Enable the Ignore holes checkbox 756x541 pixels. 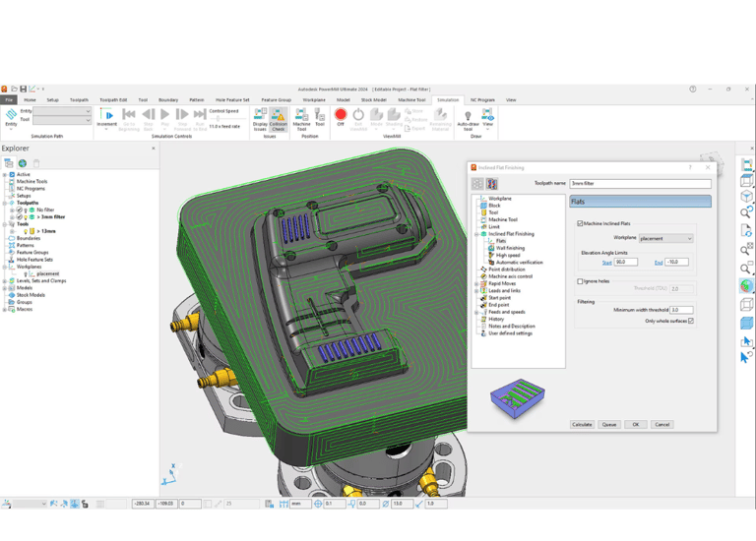click(580, 281)
